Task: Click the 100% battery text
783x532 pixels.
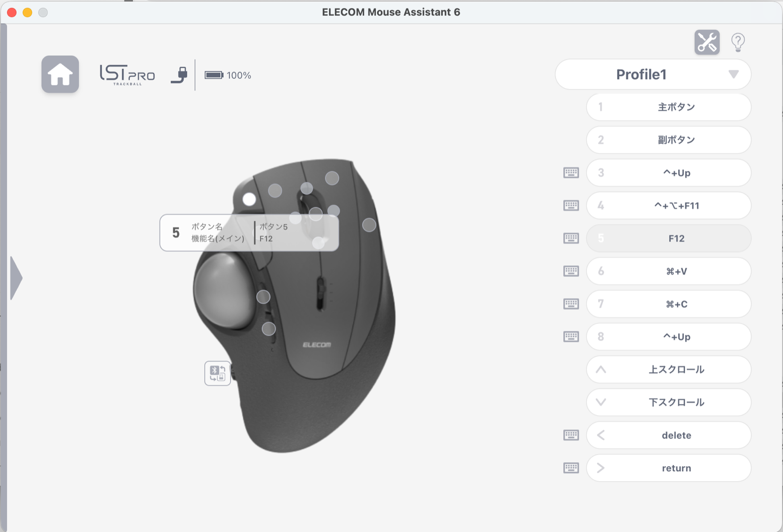Action: click(239, 75)
